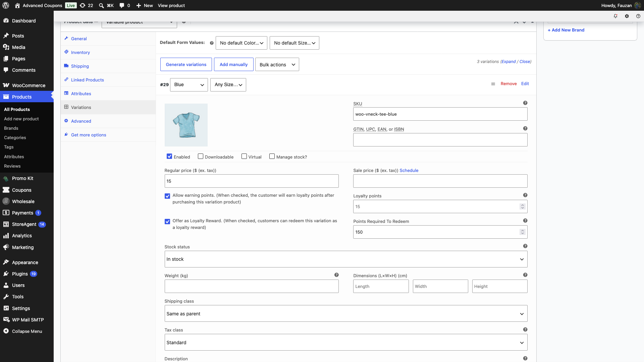Screen dimensions: 644x362
Task: Click the drag handle icon for variation #29
Action: [x=493, y=84]
